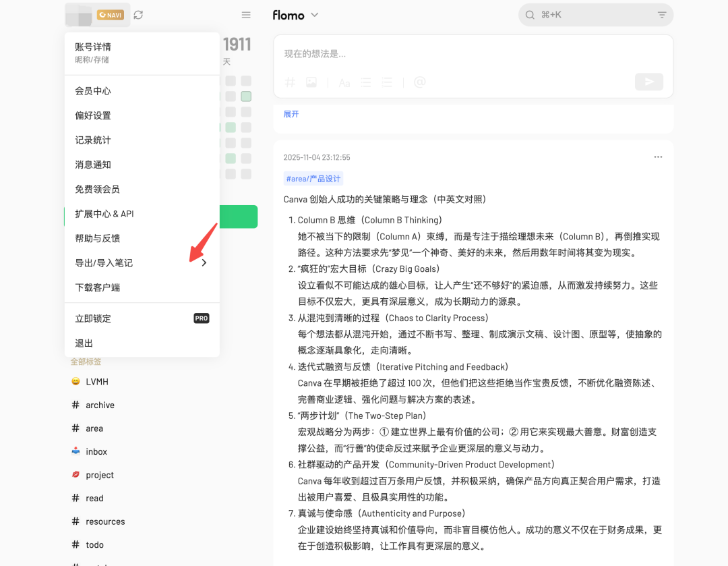Open the three-dot menu on the Canva memo
Screen dimensions: 728x566
[659, 157]
